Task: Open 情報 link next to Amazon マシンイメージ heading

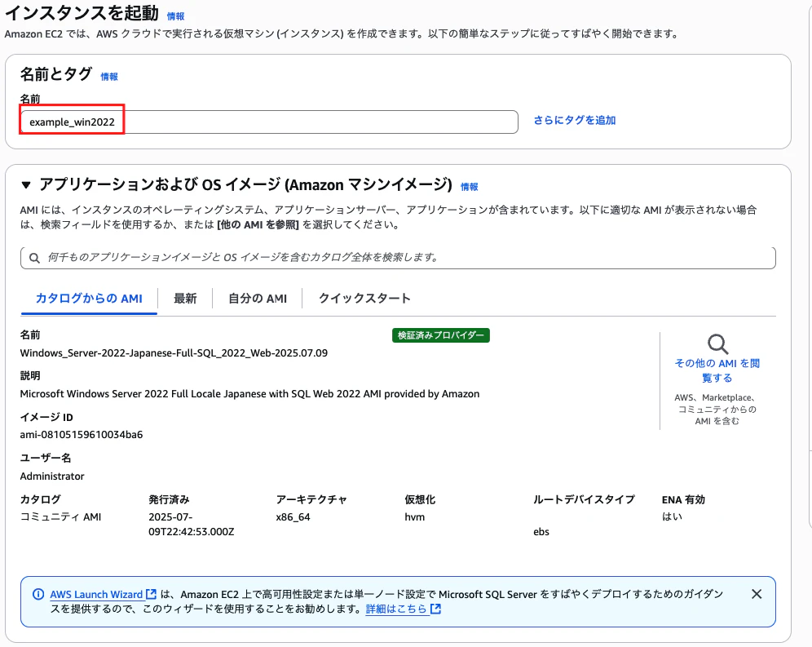Action: 469,187
